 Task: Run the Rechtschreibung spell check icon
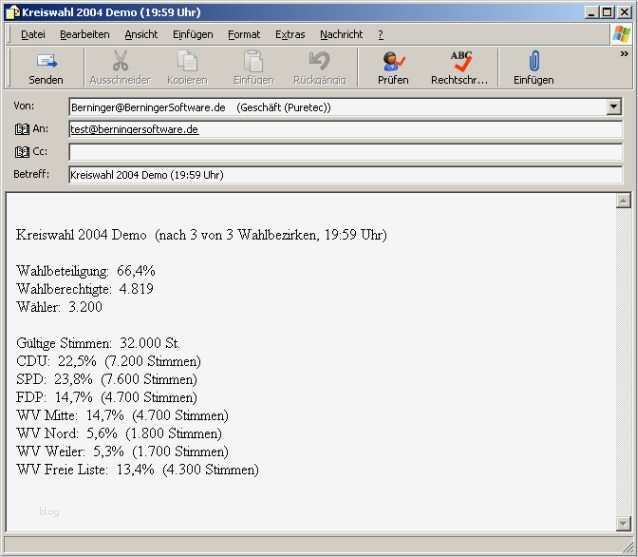click(x=461, y=61)
